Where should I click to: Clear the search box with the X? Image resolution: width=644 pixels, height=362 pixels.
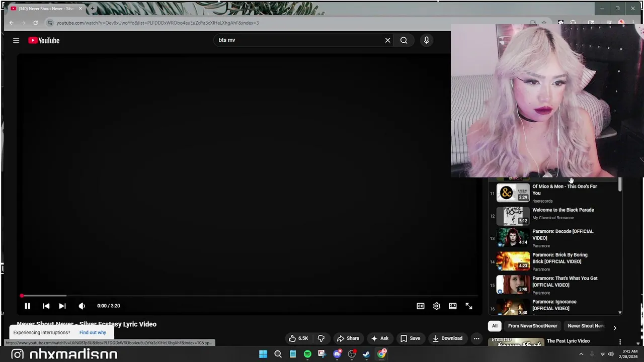pyautogui.click(x=387, y=40)
